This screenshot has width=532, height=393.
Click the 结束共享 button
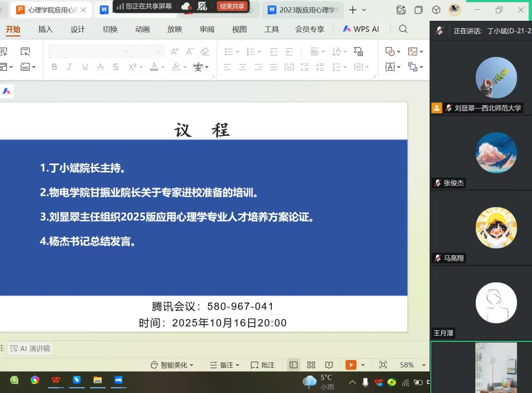coord(232,6)
